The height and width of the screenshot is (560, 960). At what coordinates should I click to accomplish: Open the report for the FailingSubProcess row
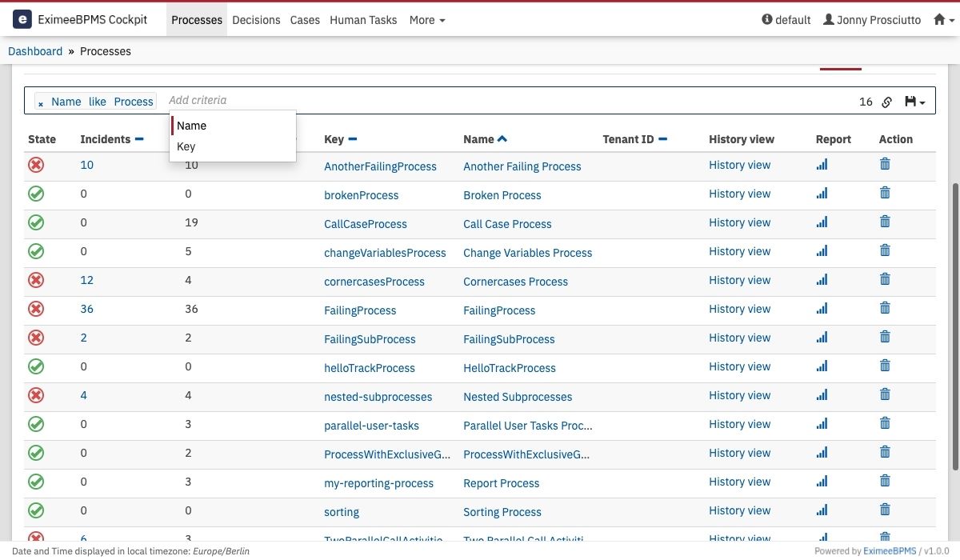click(x=822, y=337)
